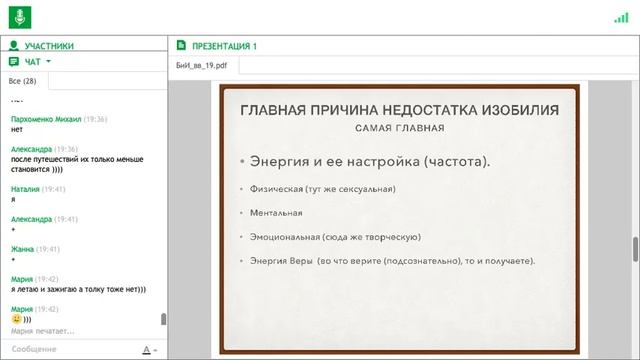Select the Все (28) chat tab

(x=22, y=81)
